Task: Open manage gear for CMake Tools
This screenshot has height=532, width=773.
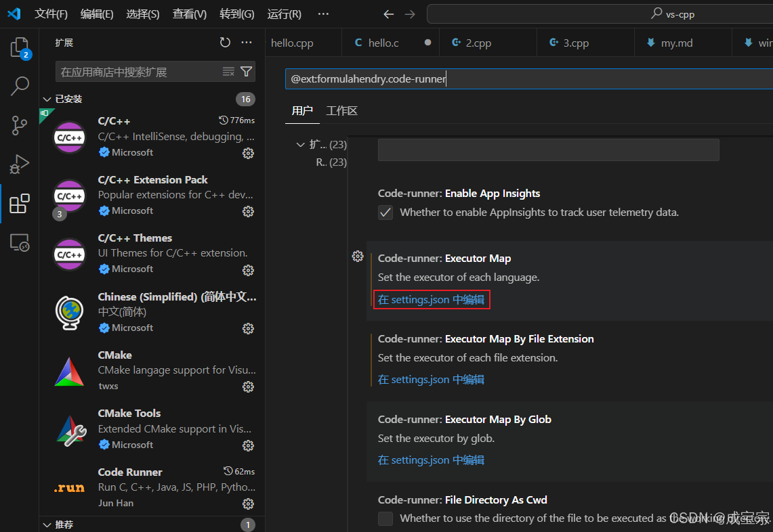Action: pos(248,445)
